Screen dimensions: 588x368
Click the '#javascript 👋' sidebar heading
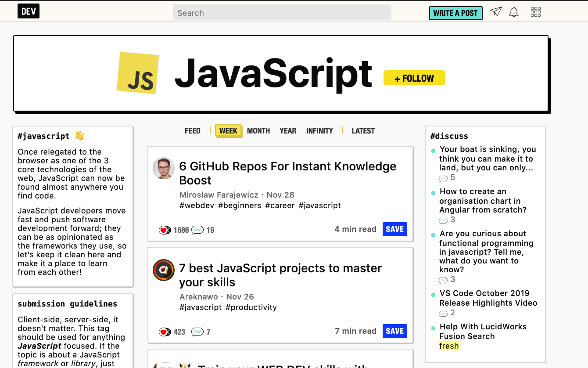point(50,136)
